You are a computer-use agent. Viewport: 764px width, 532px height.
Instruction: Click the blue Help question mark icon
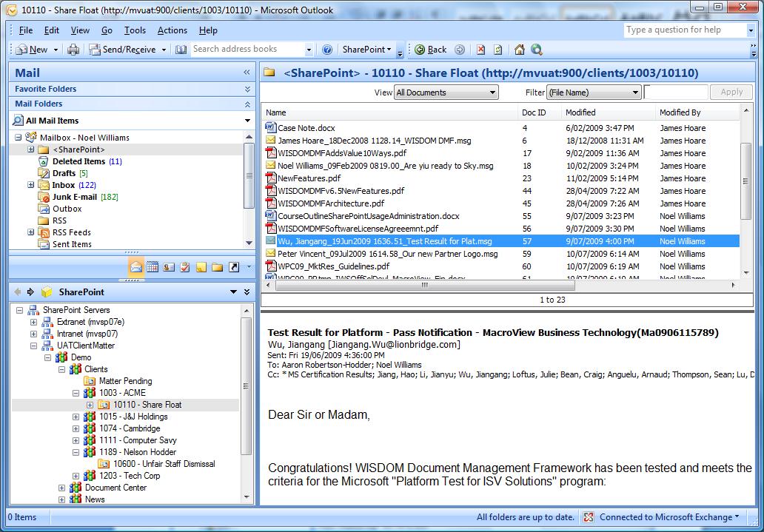pos(327,50)
